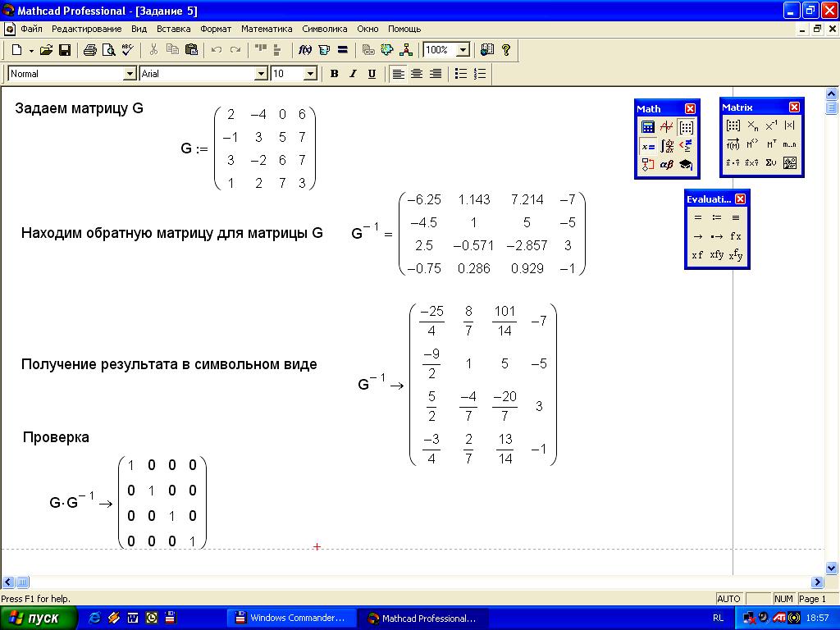Insert the global definition ≡ operator
The width and height of the screenshot is (840, 630).
coord(736,217)
